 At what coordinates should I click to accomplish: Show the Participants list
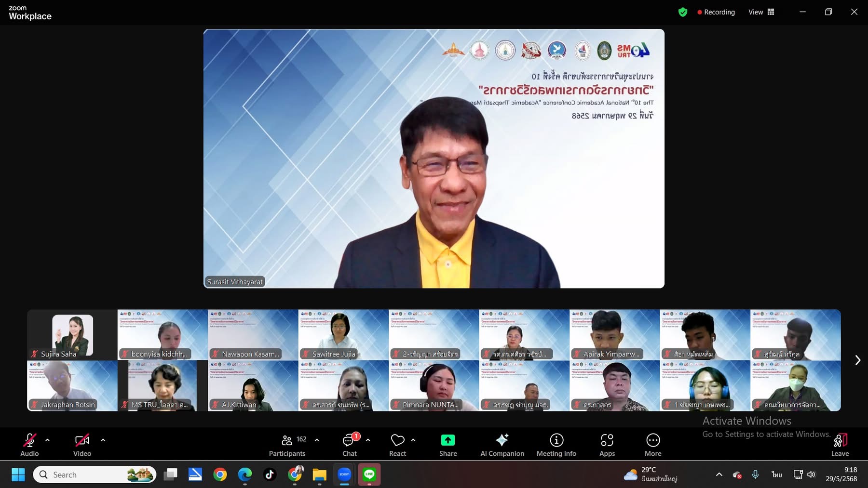click(287, 445)
